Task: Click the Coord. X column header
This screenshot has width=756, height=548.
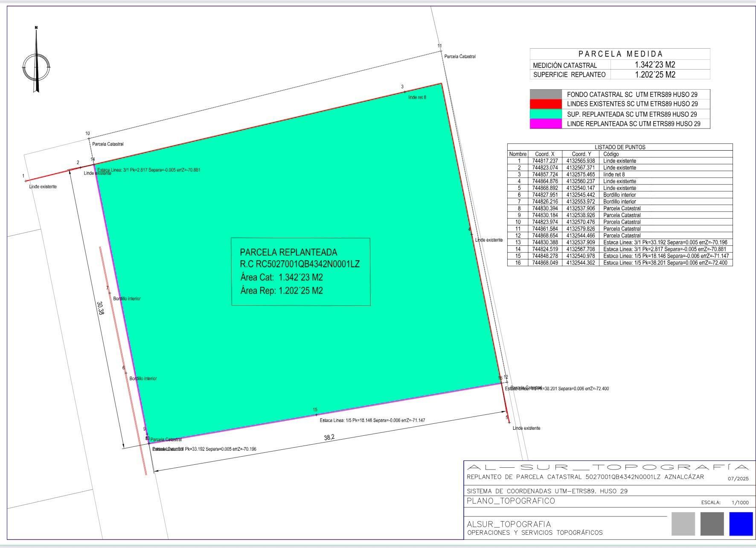Action: tap(545, 154)
